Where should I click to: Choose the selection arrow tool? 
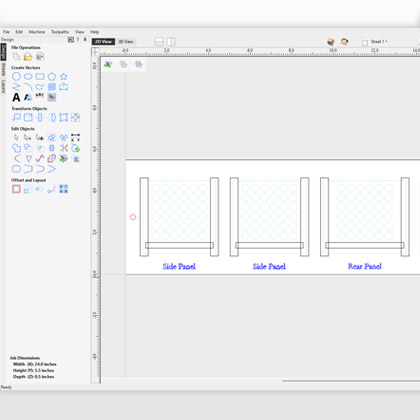[x=16, y=137]
